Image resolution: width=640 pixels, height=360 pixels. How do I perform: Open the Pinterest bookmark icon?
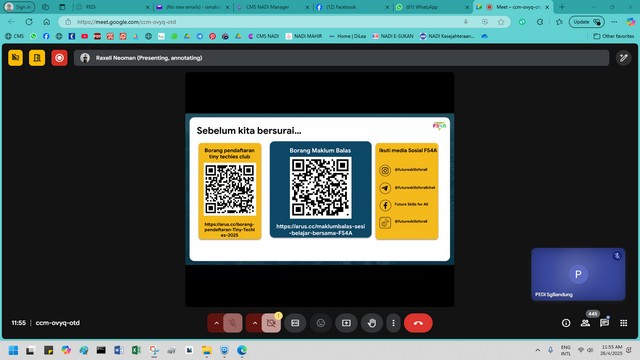pos(212,36)
